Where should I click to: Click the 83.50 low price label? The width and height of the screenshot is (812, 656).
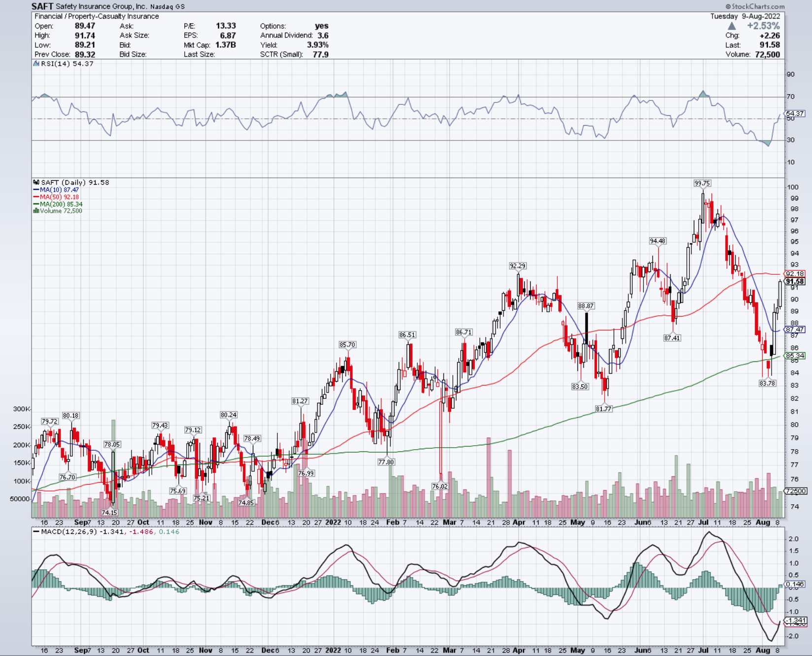point(580,387)
